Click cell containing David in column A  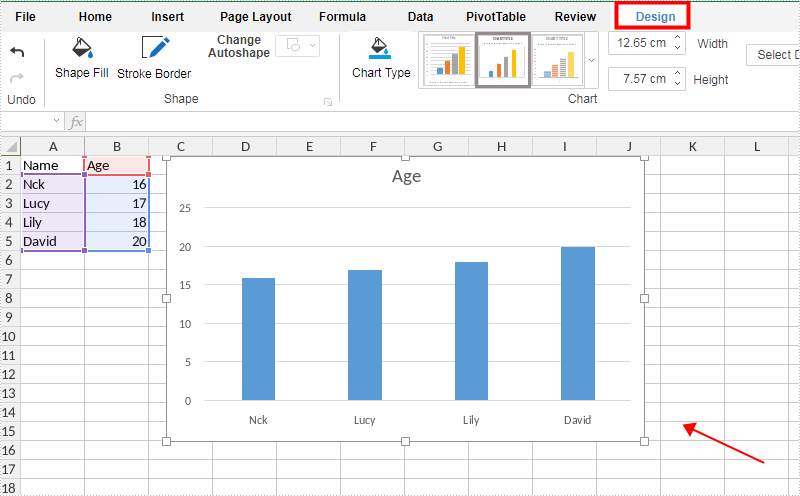coord(53,241)
